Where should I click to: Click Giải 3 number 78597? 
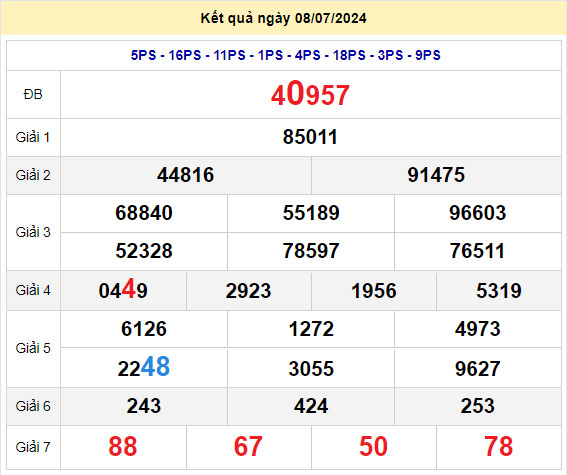[311, 251]
